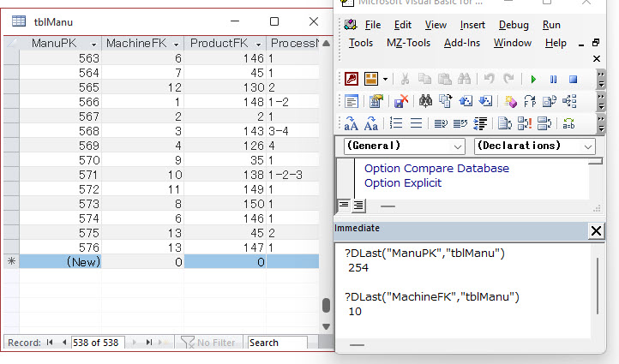The height and width of the screenshot is (364, 619).
Task: Click the record number box 538 of 538
Action: pyautogui.click(x=98, y=343)
